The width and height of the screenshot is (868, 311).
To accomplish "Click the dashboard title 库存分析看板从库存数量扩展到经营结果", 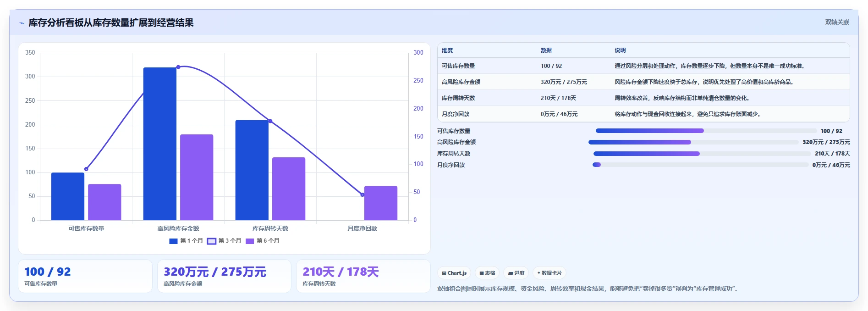I will (x=111, y=22).
